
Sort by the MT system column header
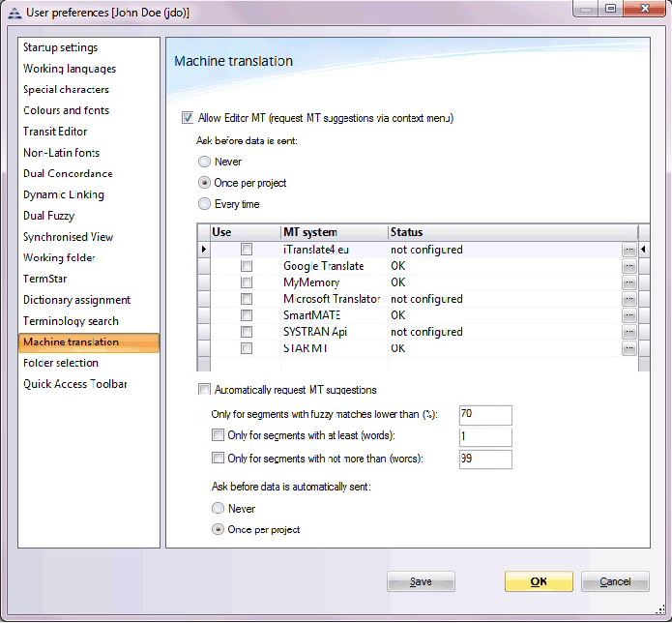(335, 232)
